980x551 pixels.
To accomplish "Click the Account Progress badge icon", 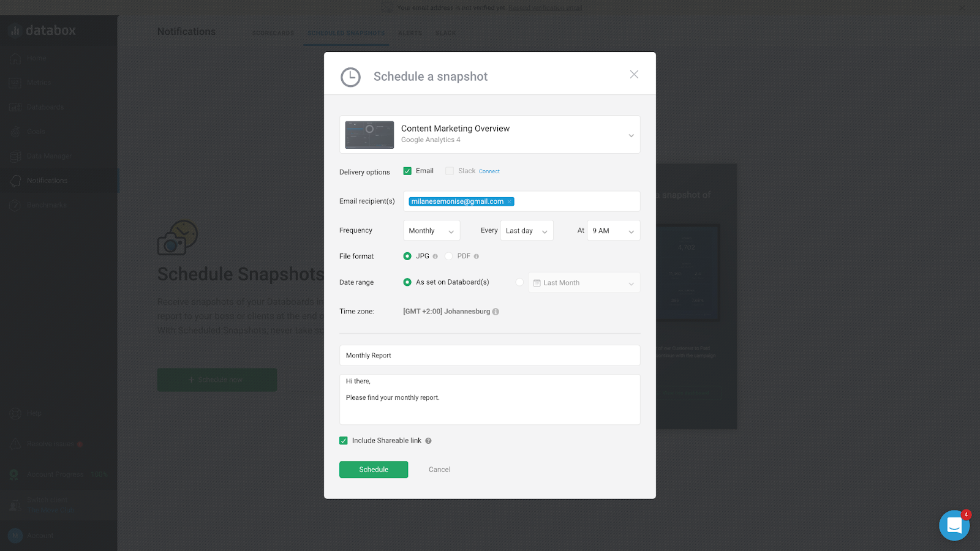I will point(14,474).
